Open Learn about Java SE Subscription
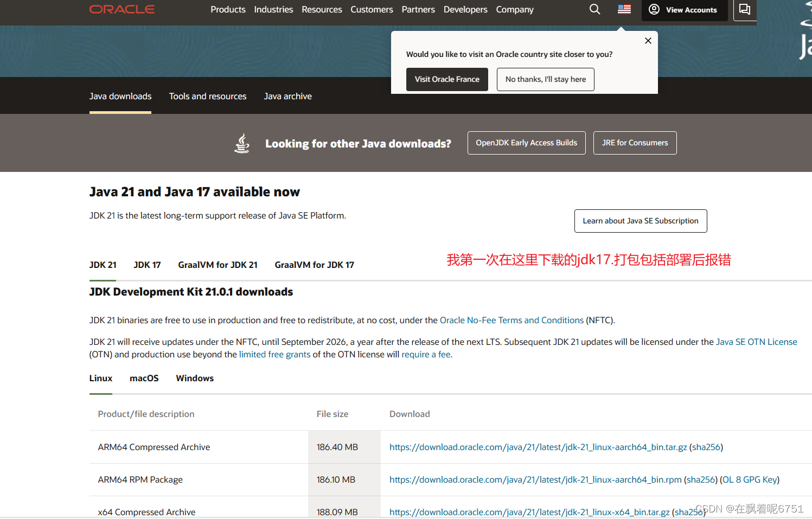812x519 pixels. click(x=641, y=221)
